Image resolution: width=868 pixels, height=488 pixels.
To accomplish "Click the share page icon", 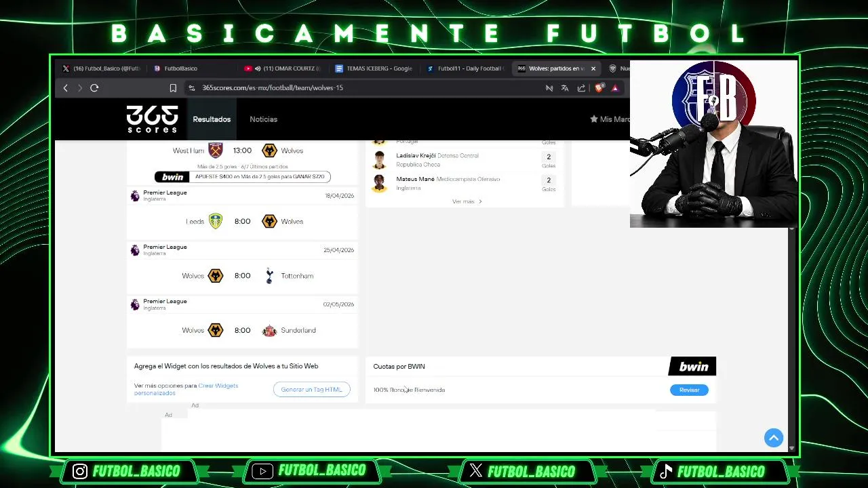I will 581,87.
